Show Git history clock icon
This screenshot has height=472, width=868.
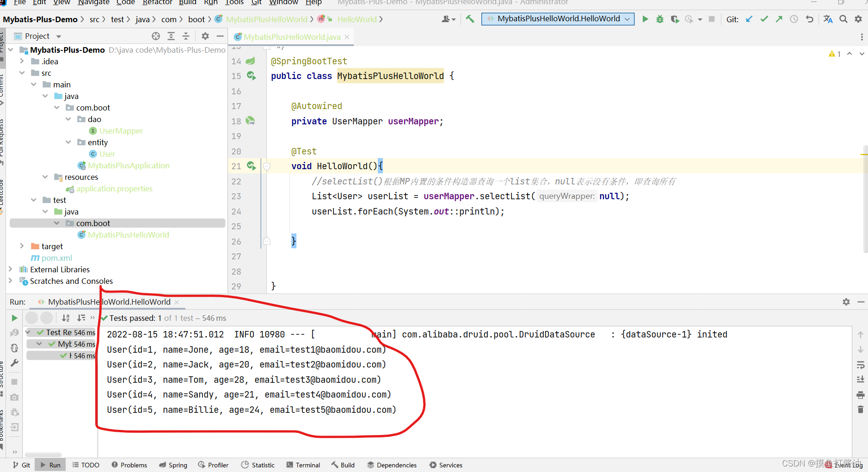click(x=794, y=19)
